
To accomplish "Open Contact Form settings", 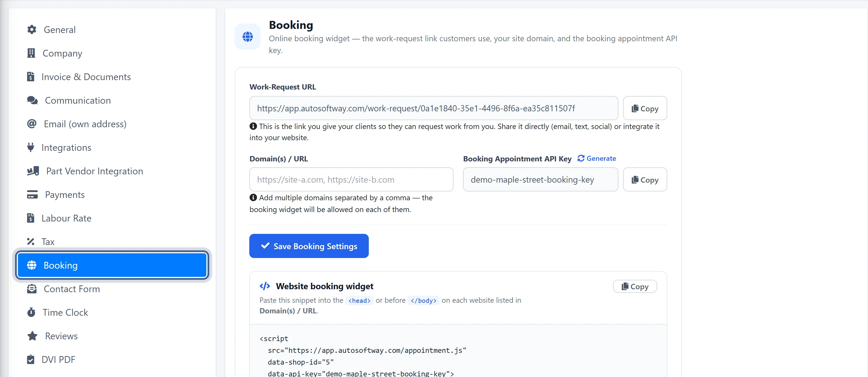I will [112, 289].
